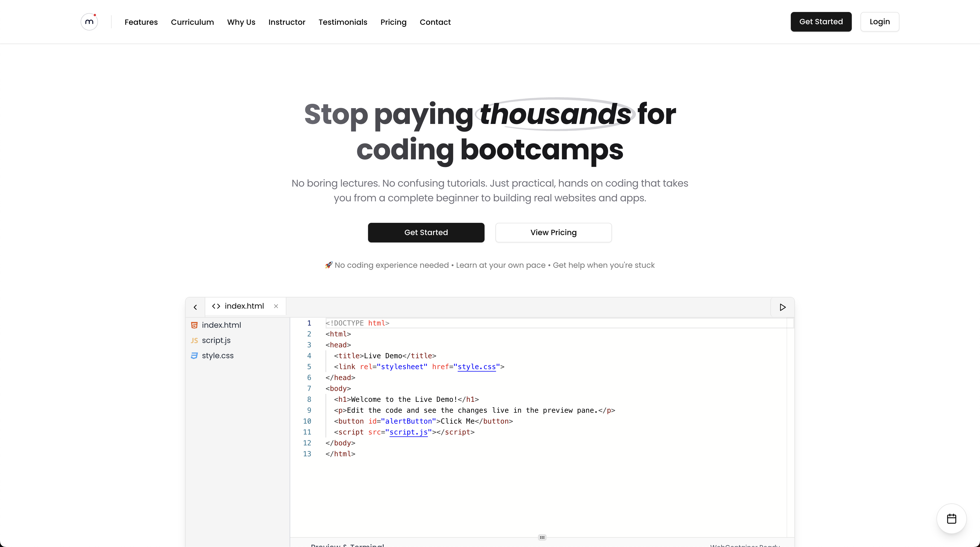Viewport: 980px width, 547px height.
Task: Click the Get Started hero button
Action: [426, 233]
